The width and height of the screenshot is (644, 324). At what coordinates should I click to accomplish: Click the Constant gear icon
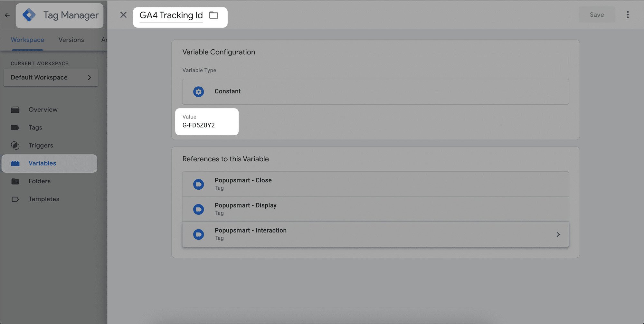point(199,92)
